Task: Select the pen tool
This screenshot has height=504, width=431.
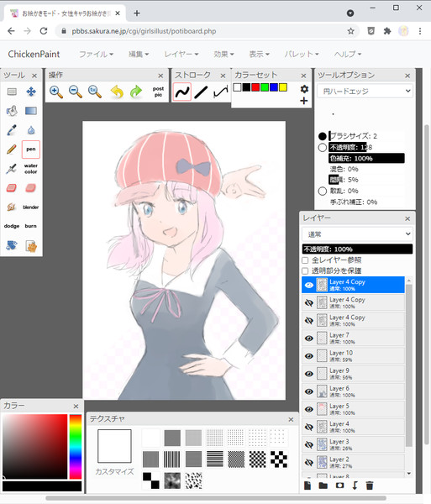Action: pos(31,150)
